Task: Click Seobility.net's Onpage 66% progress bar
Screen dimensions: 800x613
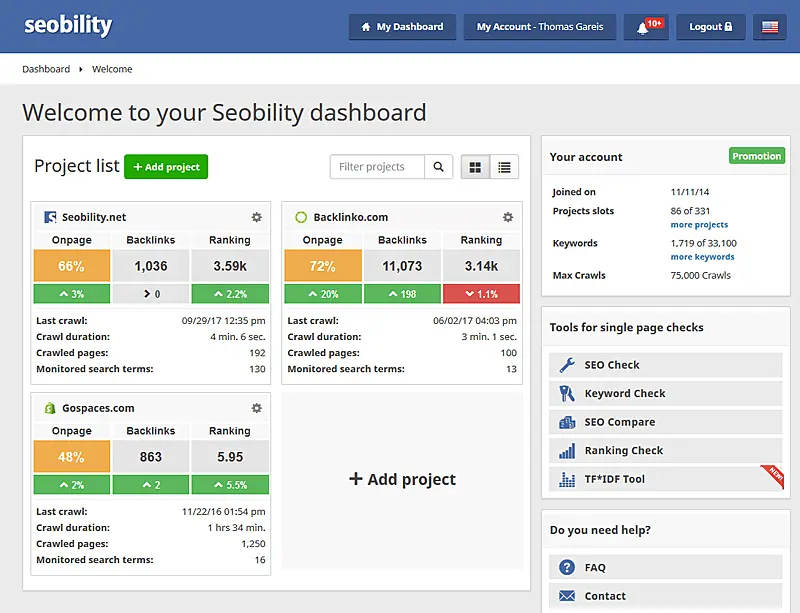Action: (x=71, y=266)
